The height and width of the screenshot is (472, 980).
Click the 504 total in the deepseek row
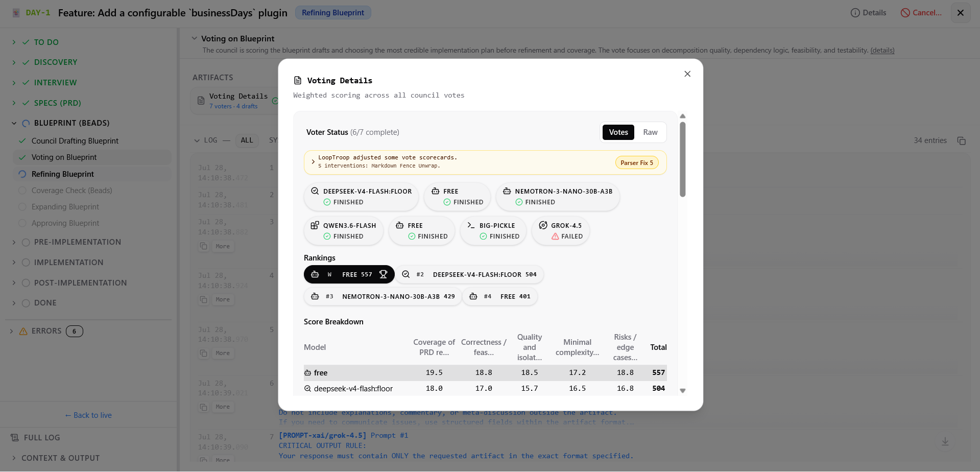658,389
